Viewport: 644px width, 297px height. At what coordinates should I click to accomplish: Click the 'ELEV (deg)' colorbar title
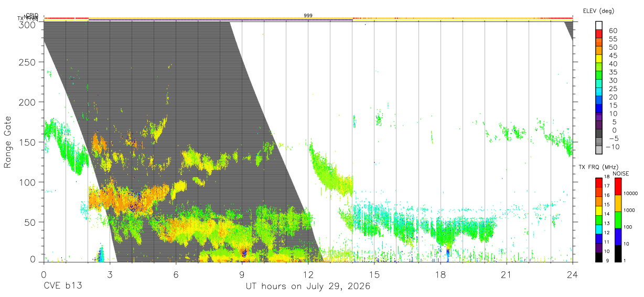tap(598, 10)
